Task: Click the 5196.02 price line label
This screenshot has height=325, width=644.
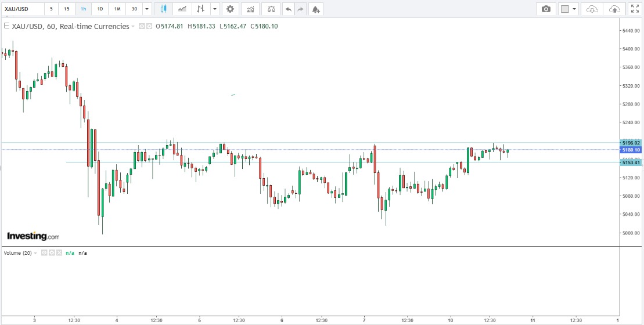Action: click(631, 143)
